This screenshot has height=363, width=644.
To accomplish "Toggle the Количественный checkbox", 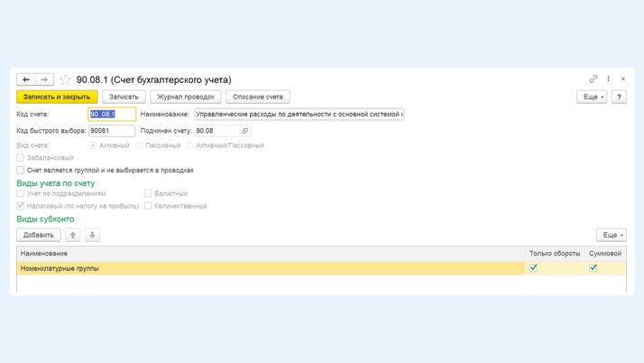I will point(148,206).
